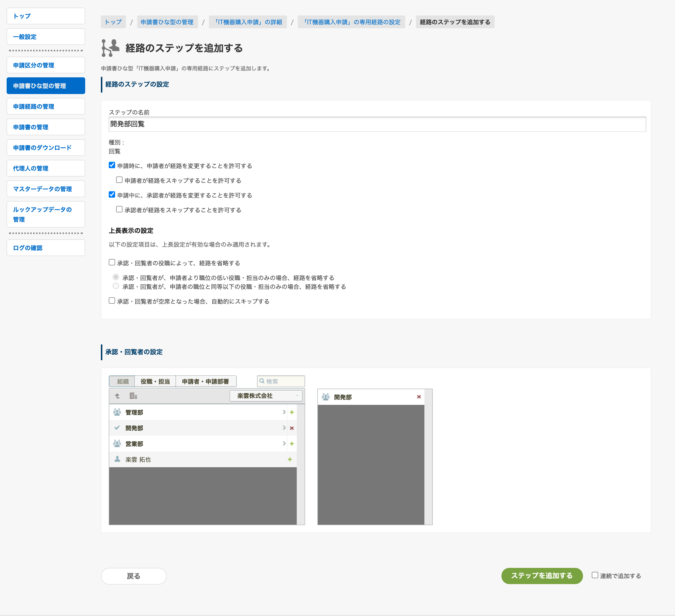Click the 検索 search field
Screen dimensions: 675x616
point(281,381)
